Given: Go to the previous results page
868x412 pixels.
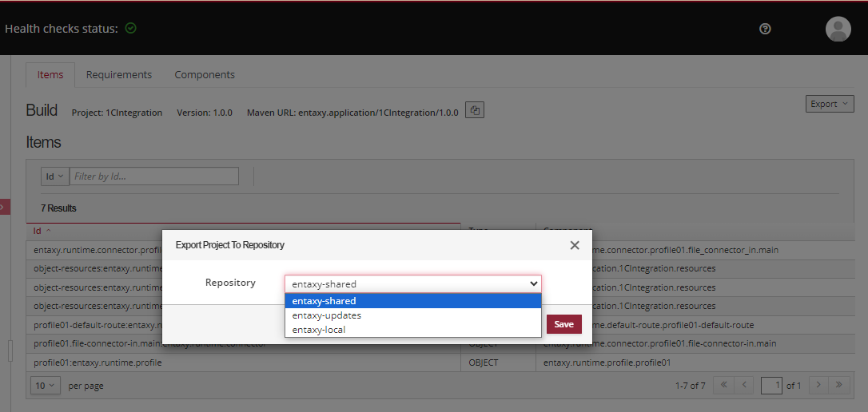Looking at the screenshot, I should point(743,386).
